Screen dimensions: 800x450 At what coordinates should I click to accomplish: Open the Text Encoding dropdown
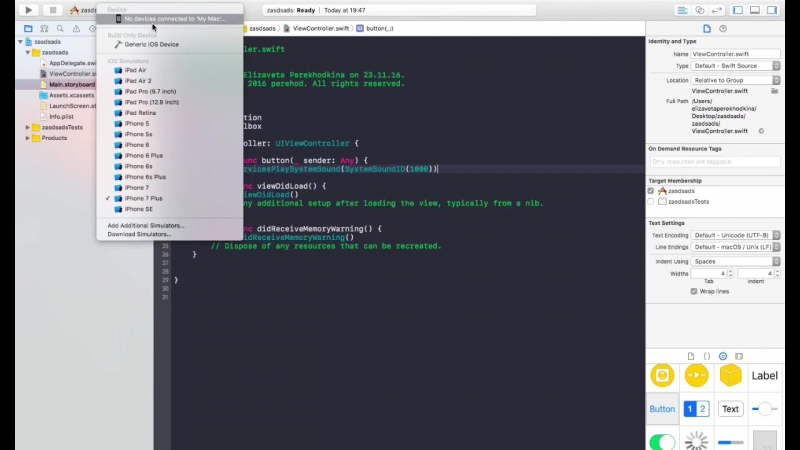735,235
